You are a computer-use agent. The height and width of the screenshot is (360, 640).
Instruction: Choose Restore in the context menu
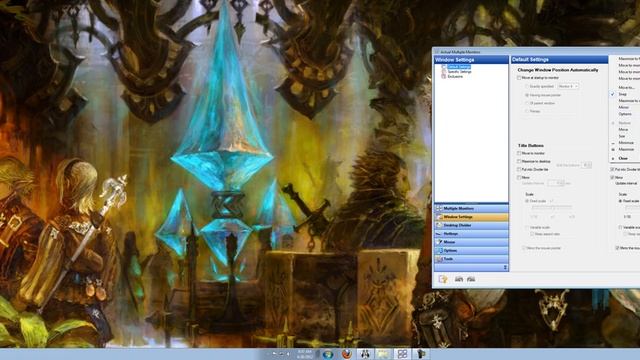point(625,123)
